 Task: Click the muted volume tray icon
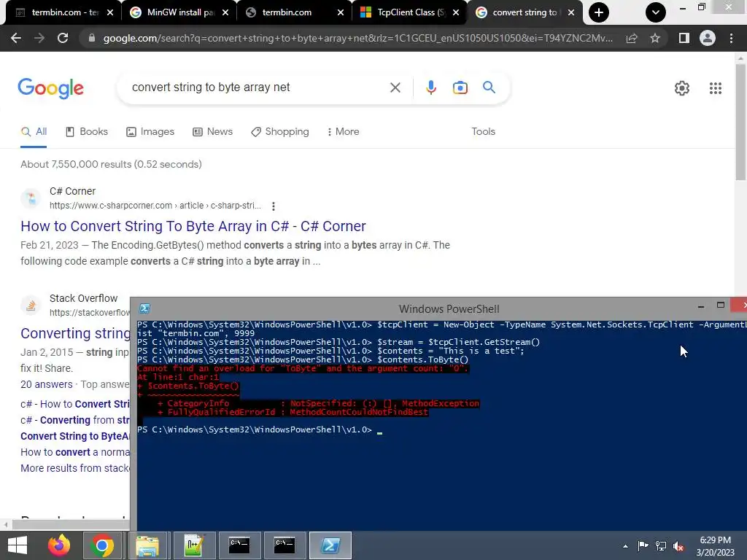678,545
